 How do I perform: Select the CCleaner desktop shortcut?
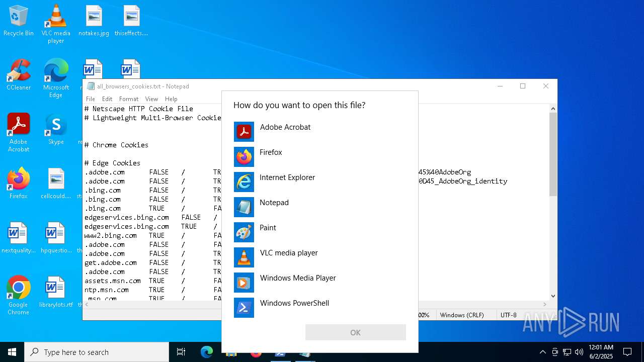click(19, 75)
